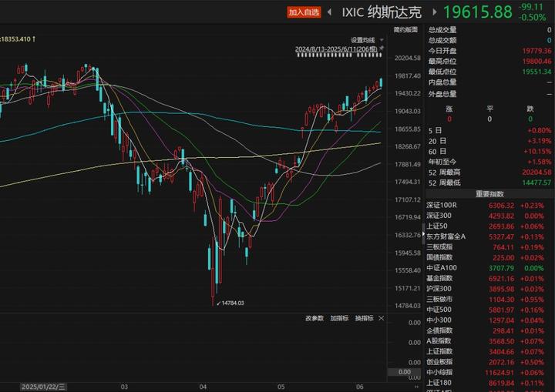
Task: Select the 加指标 add indicator option
Action: click(x=339, y=318)
